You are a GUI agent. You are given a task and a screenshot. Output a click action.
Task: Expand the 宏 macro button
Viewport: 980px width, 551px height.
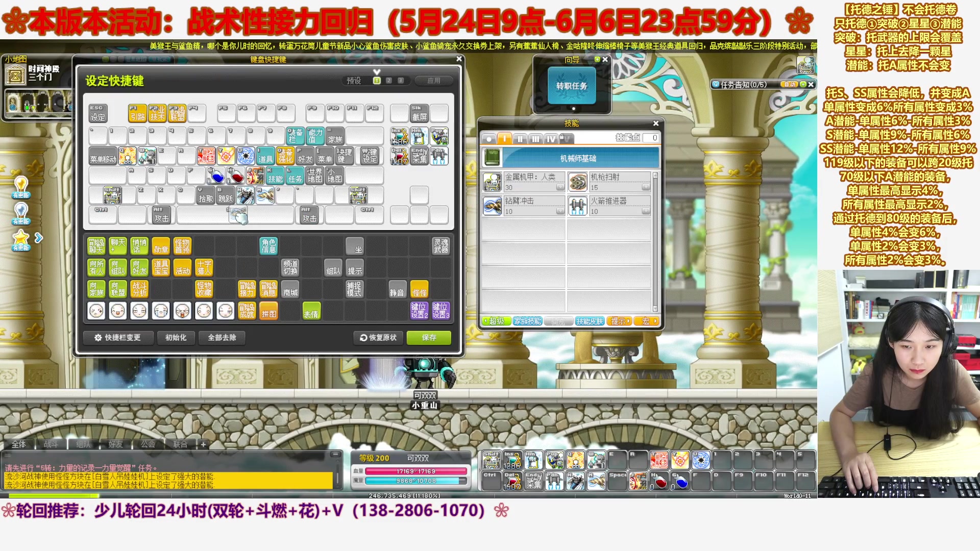pyautogui.click(x=647, y=321)
